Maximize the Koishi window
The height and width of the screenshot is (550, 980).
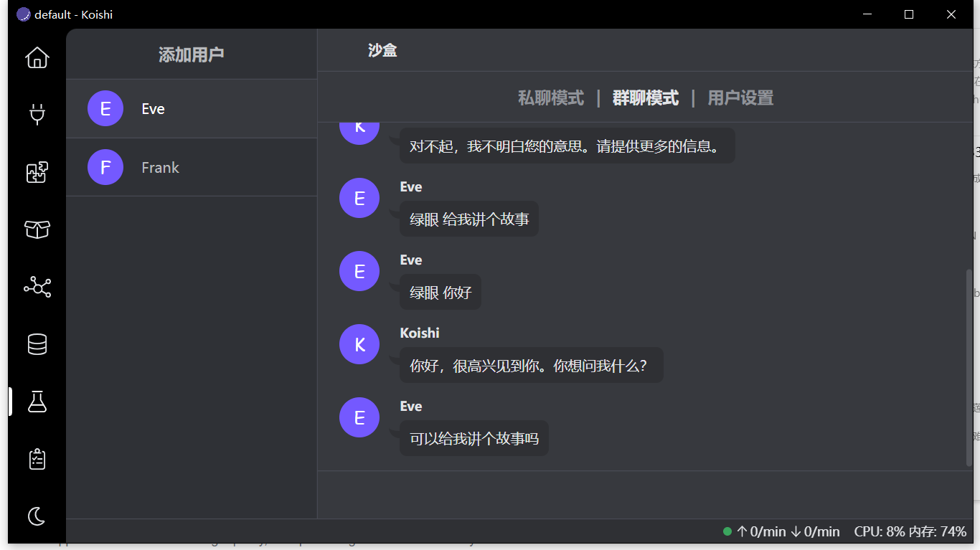(909, 14)
